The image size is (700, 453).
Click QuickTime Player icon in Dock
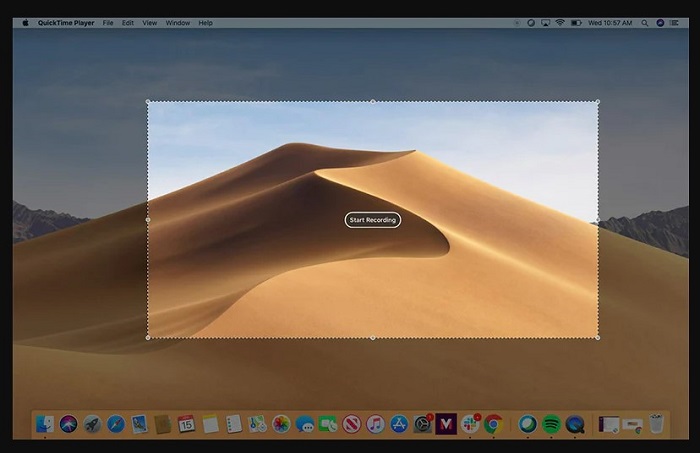[575, 424]
